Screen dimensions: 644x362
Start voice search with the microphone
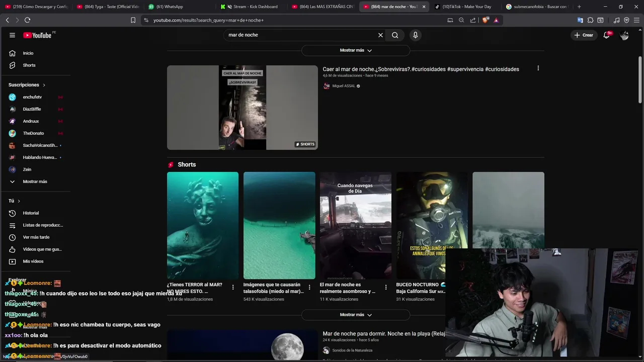click(x=415, y=35)
